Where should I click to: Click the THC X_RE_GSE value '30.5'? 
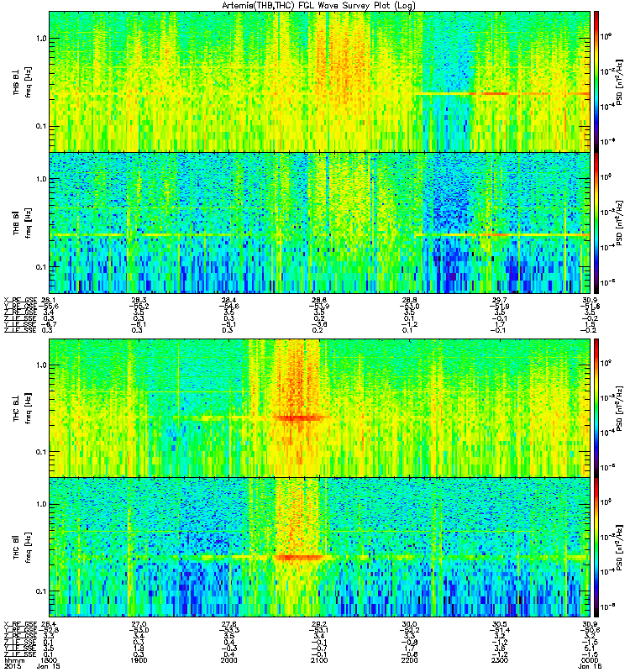499,623
